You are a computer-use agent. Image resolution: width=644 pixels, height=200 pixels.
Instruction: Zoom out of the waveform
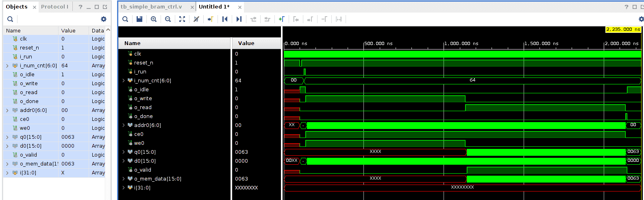click(x=168, y=19)
